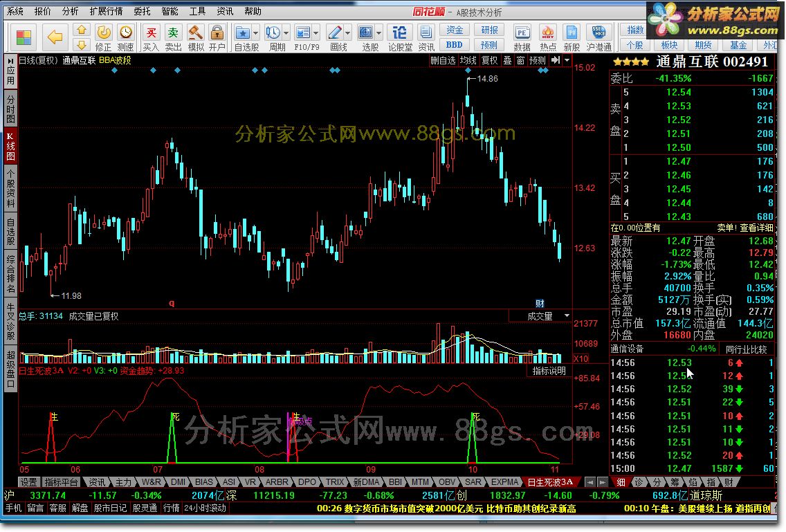
Task: Open the 修正 correction tool
Action: pos(104,37)
